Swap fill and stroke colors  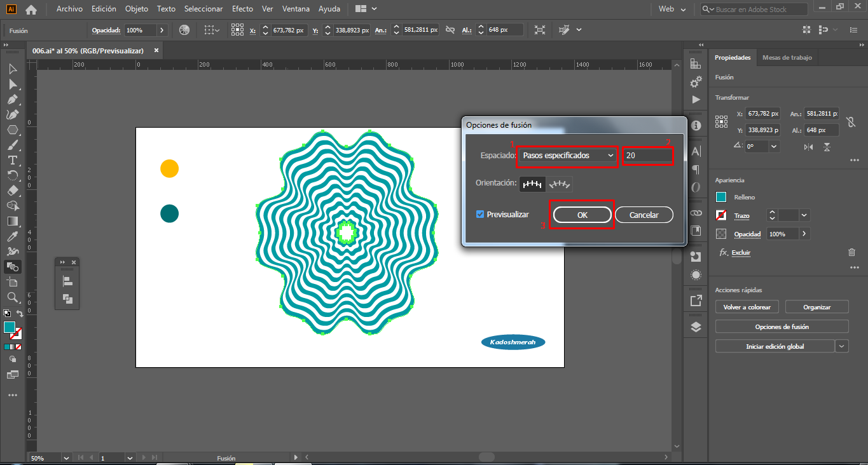pyautogui.click(x=20, y=314)
